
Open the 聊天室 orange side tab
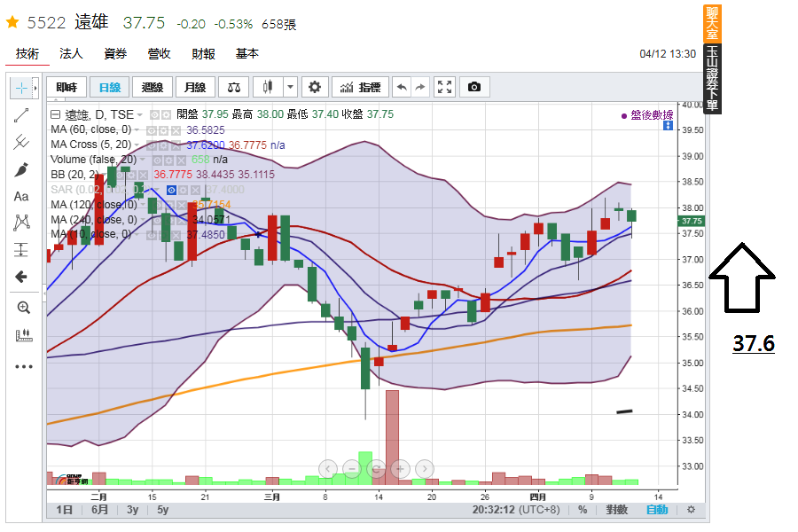point(713,23)
